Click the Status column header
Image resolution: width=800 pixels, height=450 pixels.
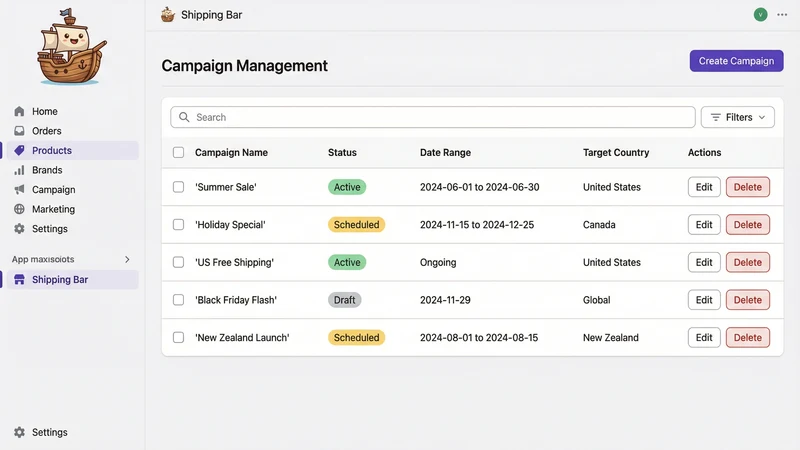(342, 153)
